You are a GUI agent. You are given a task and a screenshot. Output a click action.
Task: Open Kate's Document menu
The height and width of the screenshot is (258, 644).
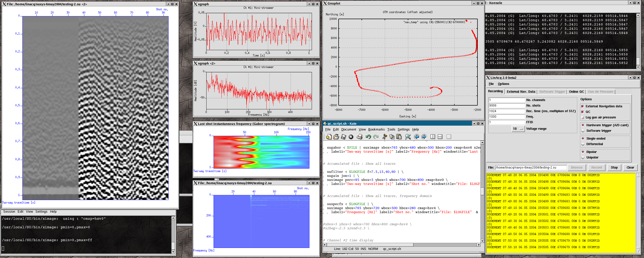click(x=349, y=130)
